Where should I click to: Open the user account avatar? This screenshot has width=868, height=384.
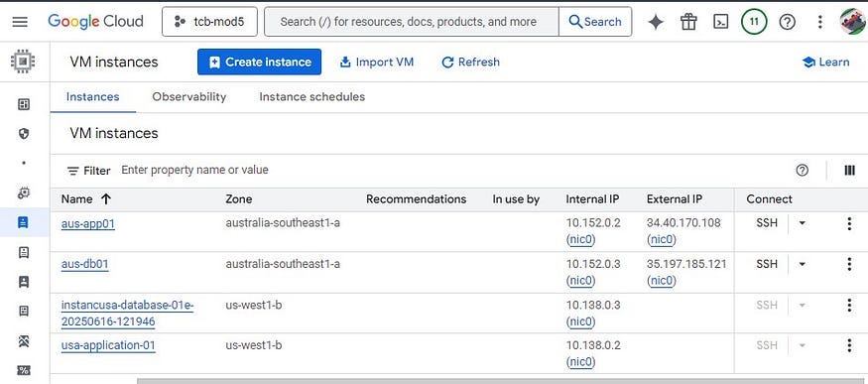pyautogui.click(x=852, y=22)
